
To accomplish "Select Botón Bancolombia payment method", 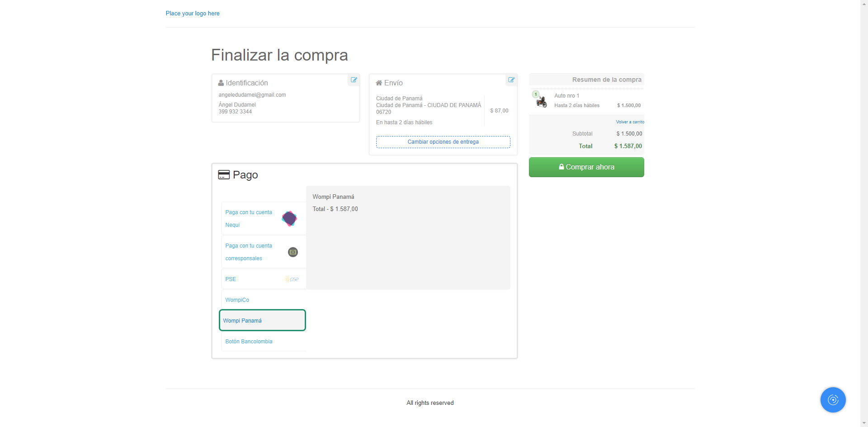I will tap(249, 342).
